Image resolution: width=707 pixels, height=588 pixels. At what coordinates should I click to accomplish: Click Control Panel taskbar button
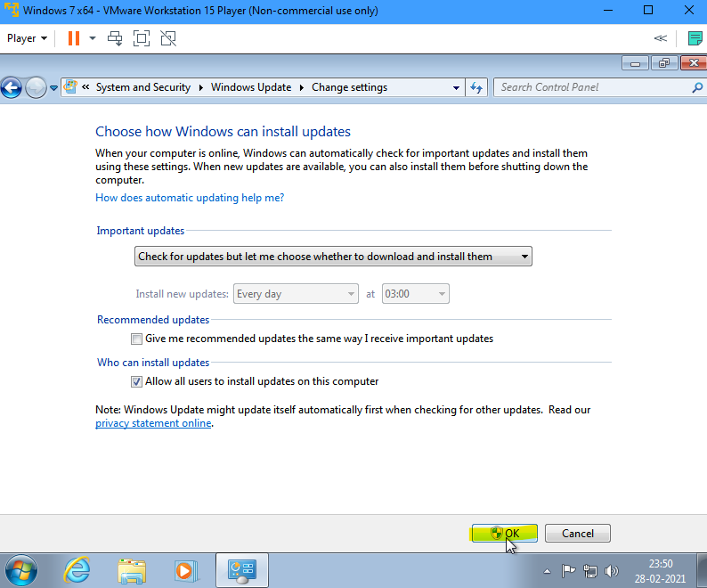242,570
